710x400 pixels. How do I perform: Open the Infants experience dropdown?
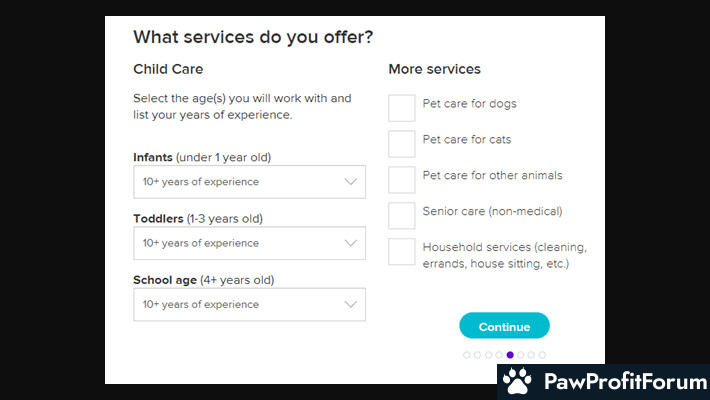249,182
